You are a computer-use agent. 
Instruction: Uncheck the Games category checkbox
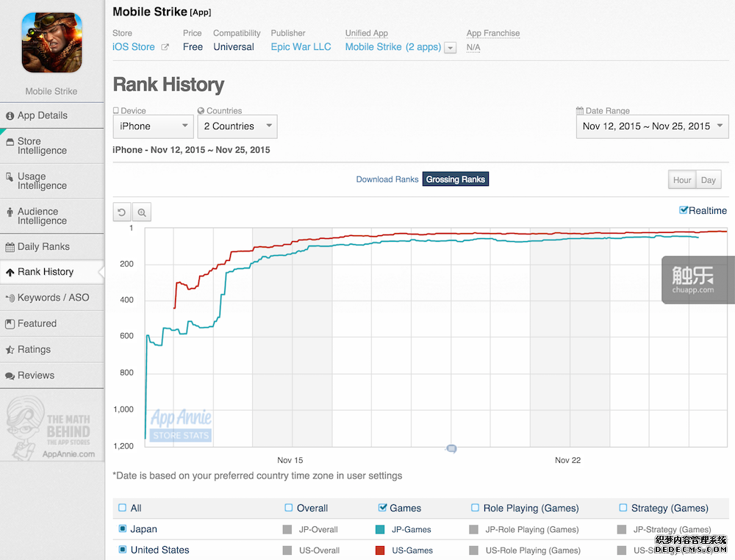(x=382, y=508)
